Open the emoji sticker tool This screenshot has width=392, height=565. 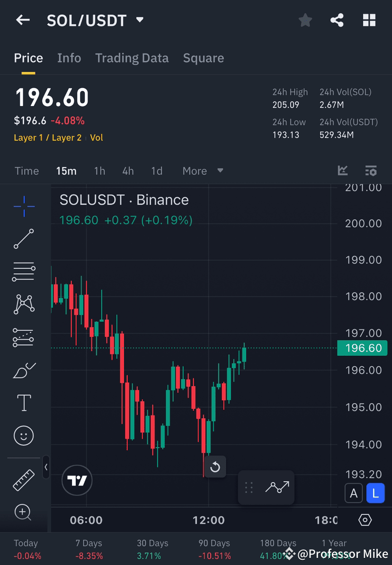[x=24, y=435]
